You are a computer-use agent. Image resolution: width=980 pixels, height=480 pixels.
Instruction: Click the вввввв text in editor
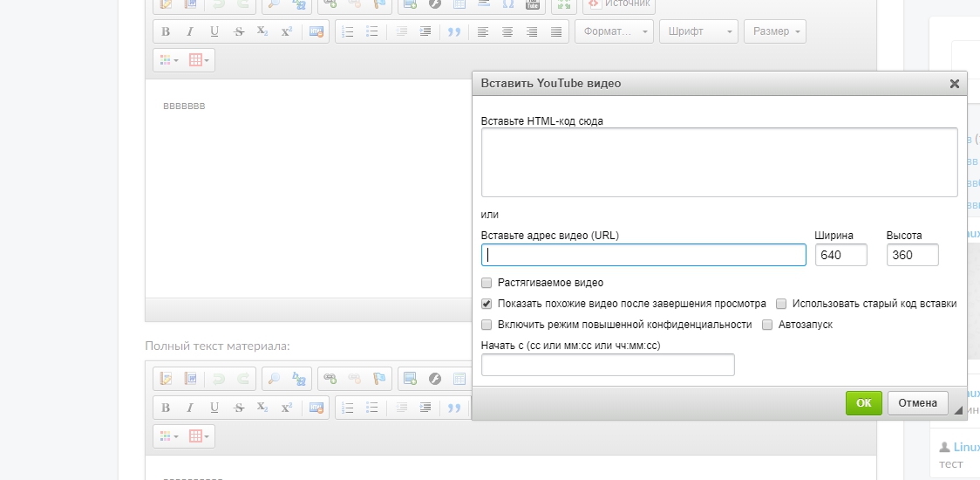tap(184, 106)
